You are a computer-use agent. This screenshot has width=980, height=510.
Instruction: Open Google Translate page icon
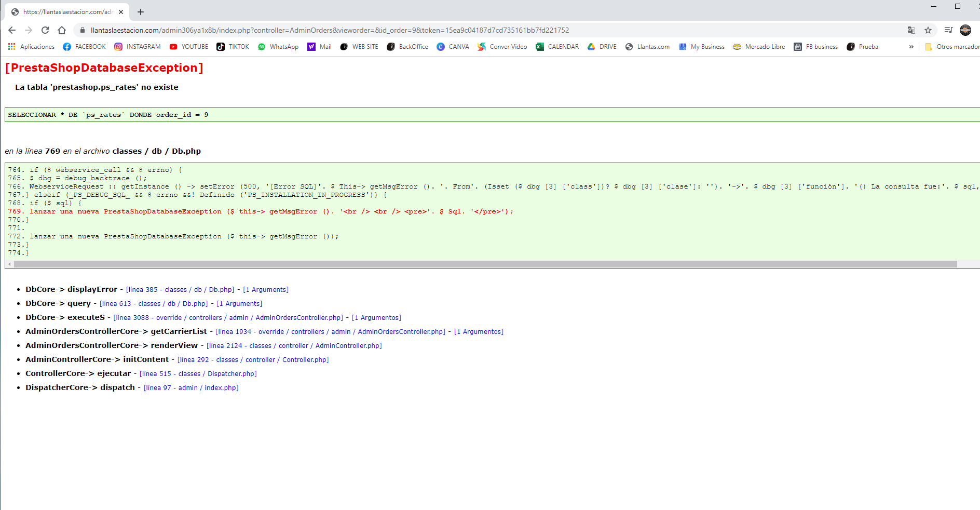pyautogui.click(x=911, y=30)
